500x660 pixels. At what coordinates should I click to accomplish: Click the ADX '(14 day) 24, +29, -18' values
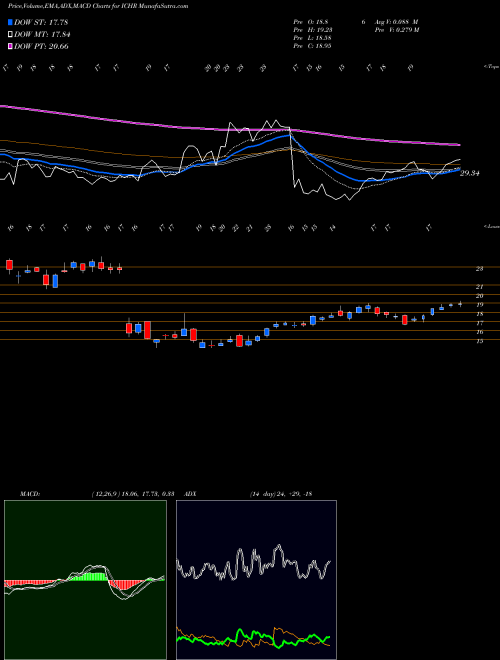tap(281, 494)
